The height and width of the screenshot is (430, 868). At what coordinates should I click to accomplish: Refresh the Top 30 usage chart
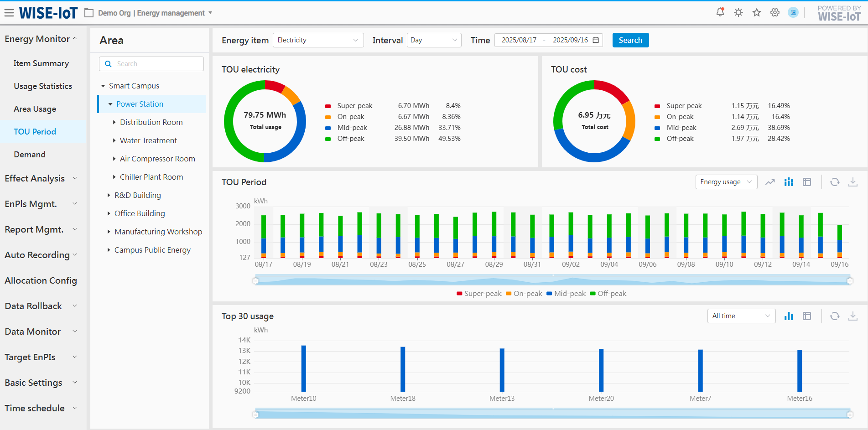point(834,316)
